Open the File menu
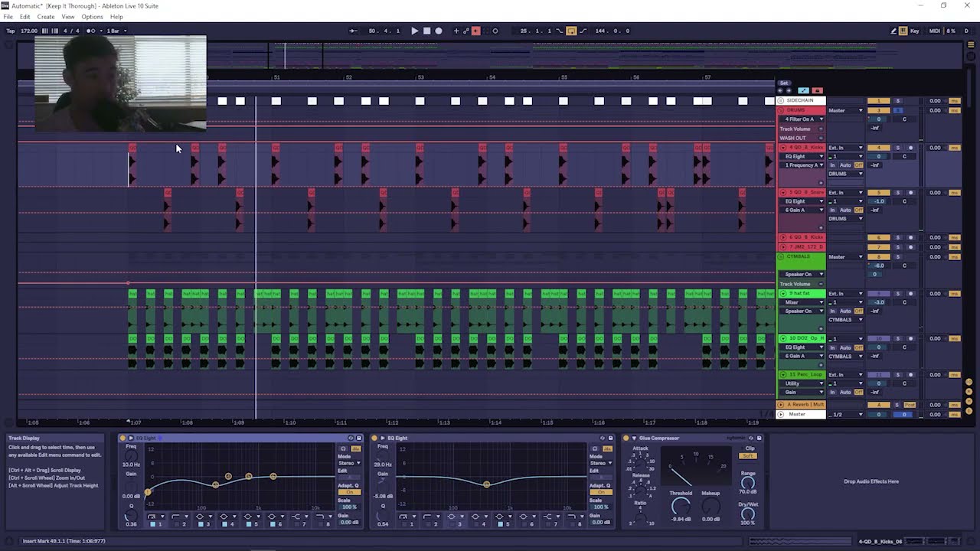 click(8, 17)
